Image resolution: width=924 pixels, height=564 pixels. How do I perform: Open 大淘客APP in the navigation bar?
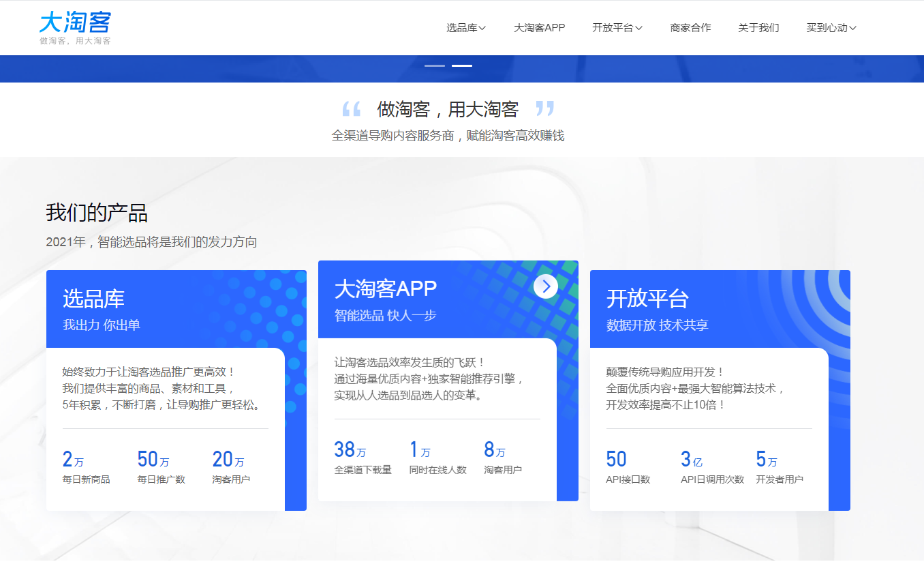pos(539,28)
